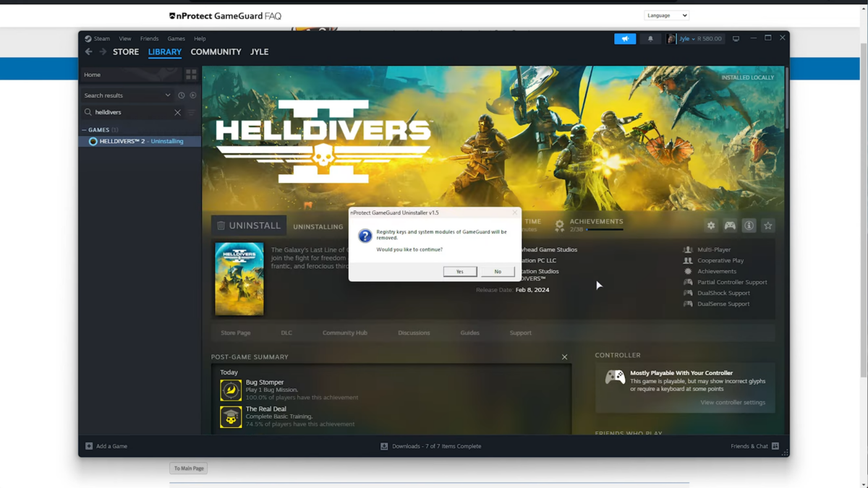
Task: Click No in GameGuard Uninstaller dialog
Action: (498, 272)
